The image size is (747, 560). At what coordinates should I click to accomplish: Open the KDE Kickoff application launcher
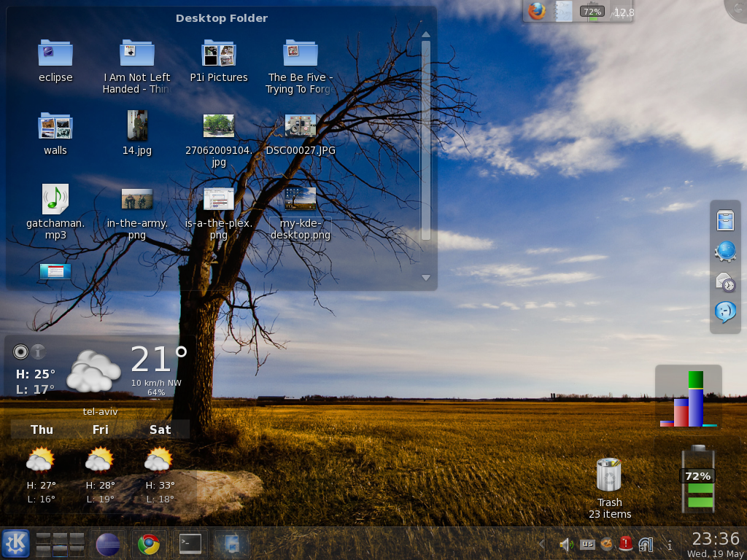[15, 544]
